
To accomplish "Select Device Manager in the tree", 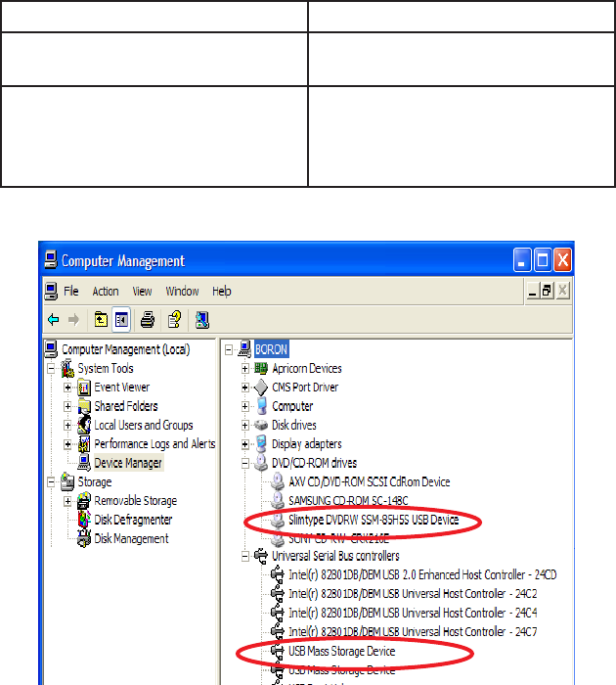I will [128, 463].
